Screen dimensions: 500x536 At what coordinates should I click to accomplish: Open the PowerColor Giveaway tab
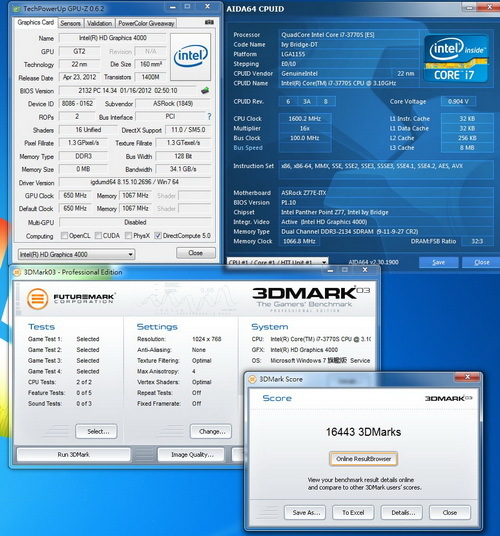(146, 23)
